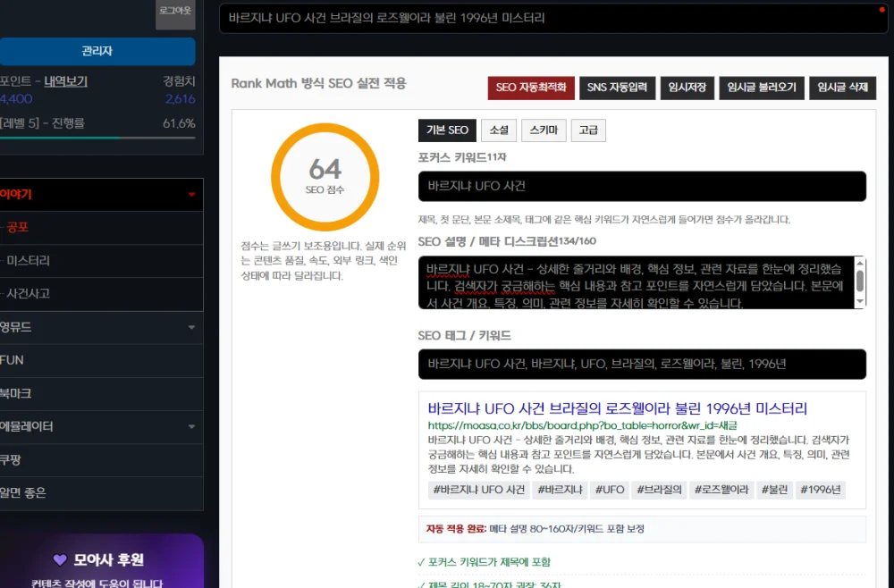Click the down arrow of the SEO description scrollbar
This screenshot has width=894, height=588.
[x=860, y=301]
